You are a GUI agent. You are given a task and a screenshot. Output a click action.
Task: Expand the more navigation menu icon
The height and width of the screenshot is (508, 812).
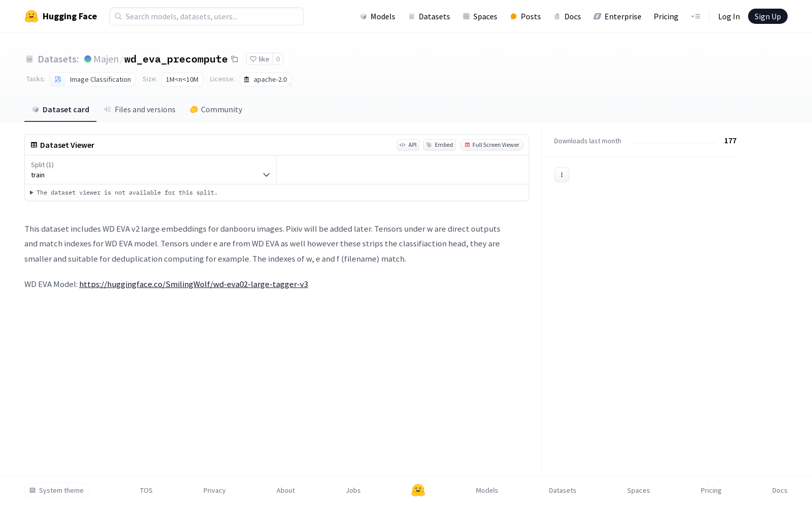point(695,16)
